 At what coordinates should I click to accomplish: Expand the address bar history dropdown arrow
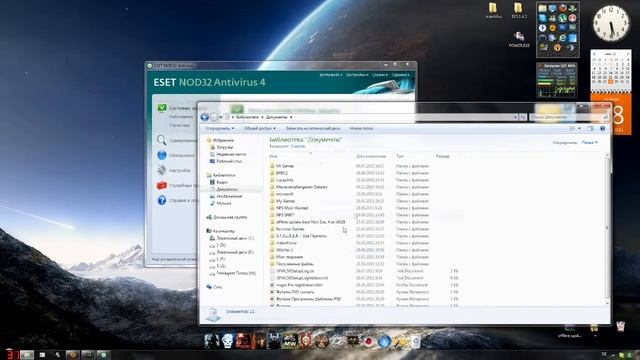click(515, 117)
